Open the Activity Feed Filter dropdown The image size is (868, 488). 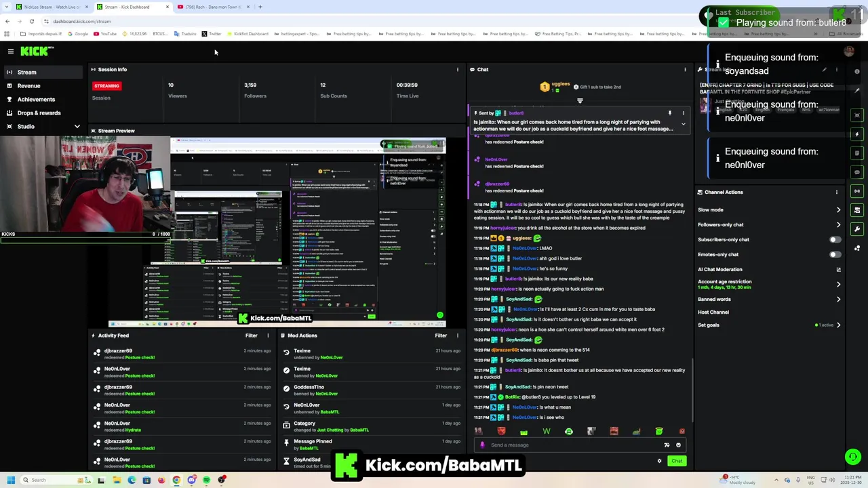point(251,335)
